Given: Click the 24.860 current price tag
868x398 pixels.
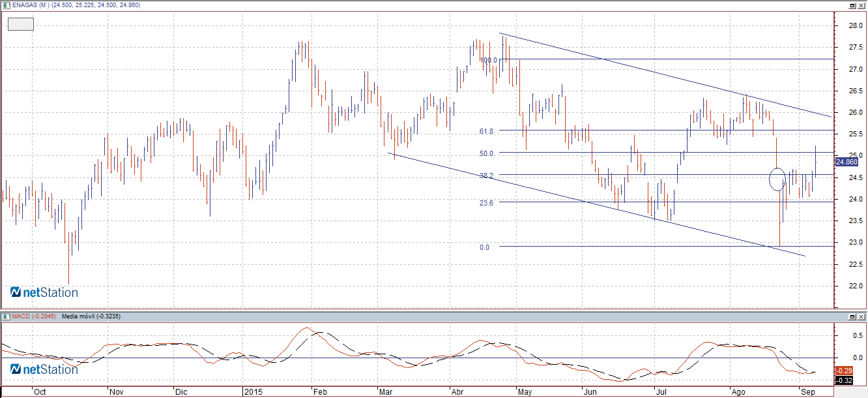Looking at the screenshot, I should click(846, 162).
